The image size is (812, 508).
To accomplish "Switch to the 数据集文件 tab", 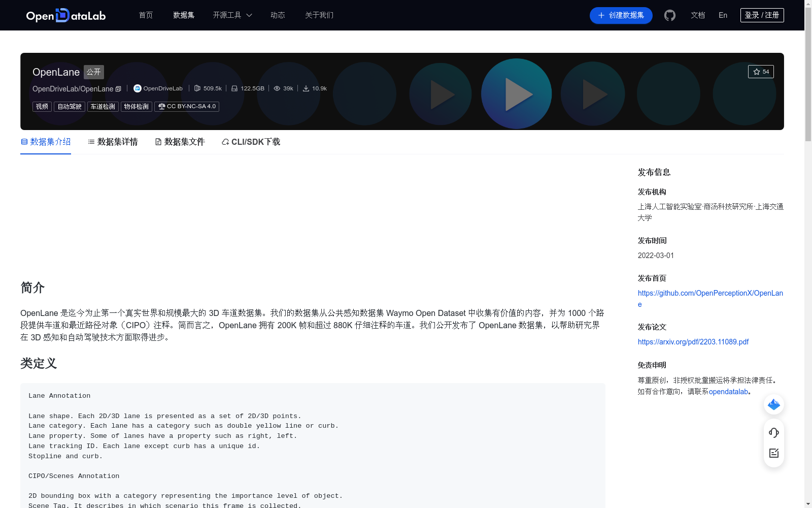I will [180, 142].
